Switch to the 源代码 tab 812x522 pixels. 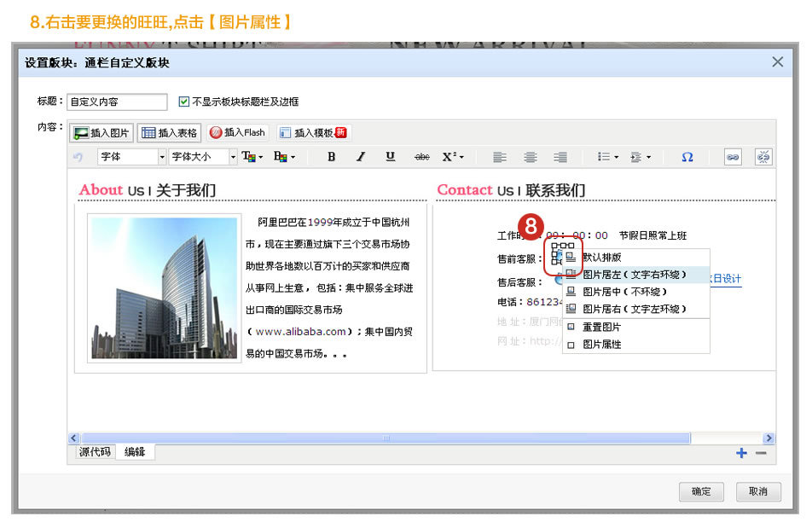(95, 452)
